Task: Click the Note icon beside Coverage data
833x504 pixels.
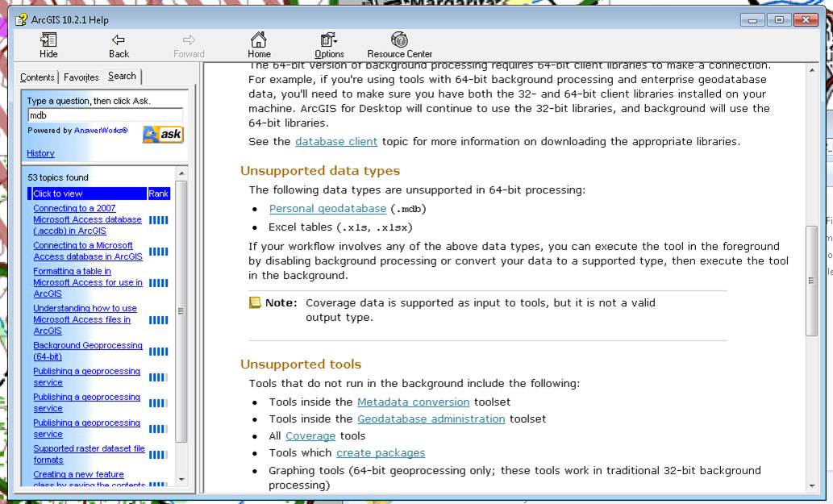Action: click(255, 302)
